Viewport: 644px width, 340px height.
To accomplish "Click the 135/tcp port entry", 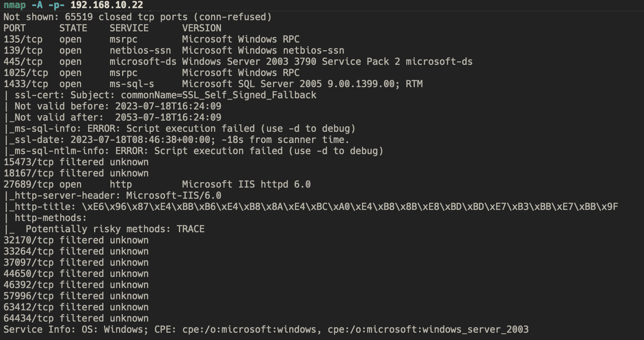I will [x=23, y=39].
